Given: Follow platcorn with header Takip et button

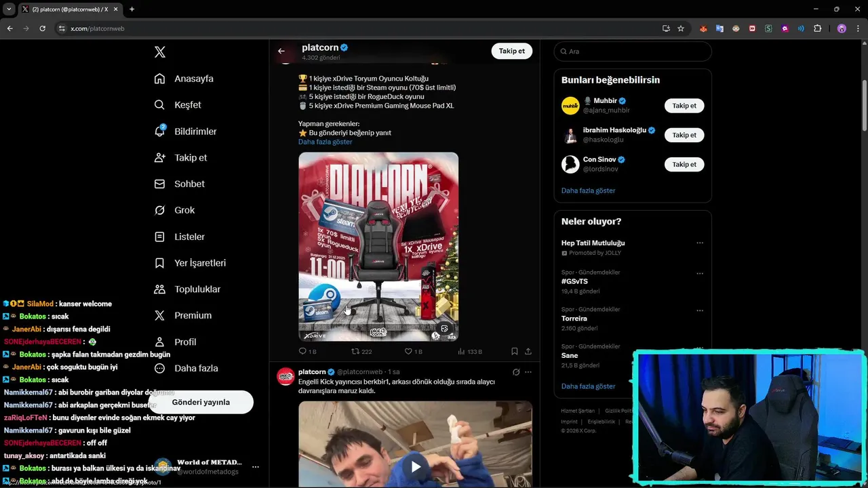Looking at the screenshot, I should pos(512,51).
